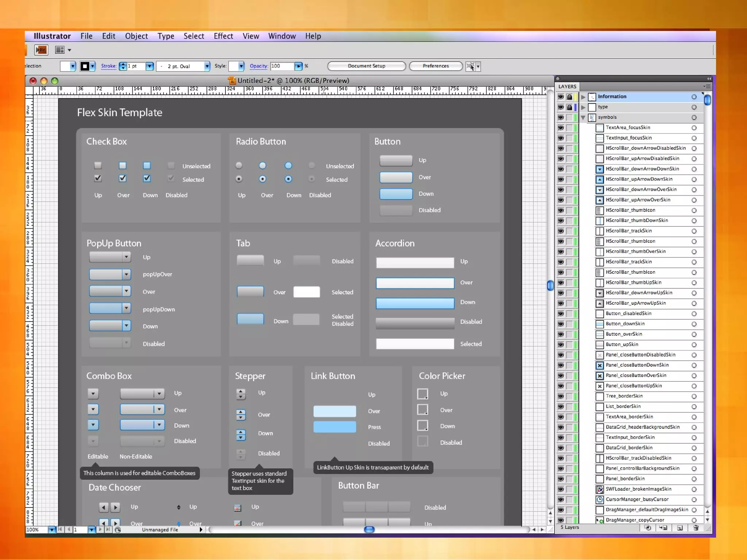Open the Layers panel options menu icon

pos(707,86)
